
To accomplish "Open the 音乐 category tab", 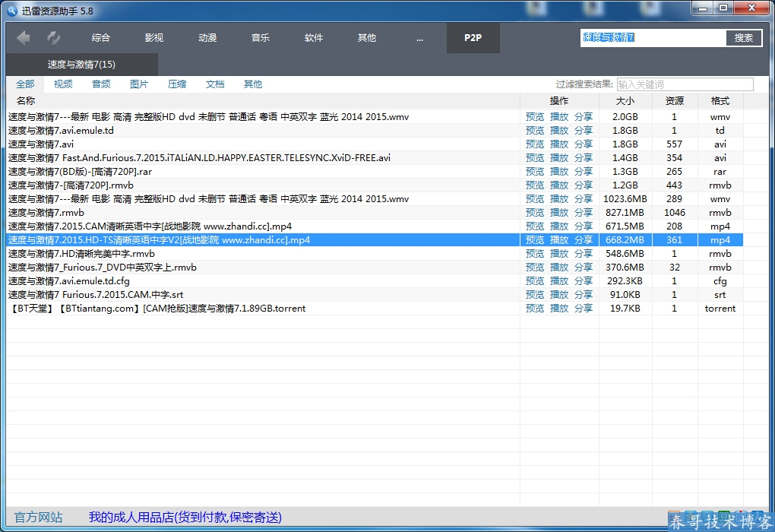I will [x=261, y=37].
